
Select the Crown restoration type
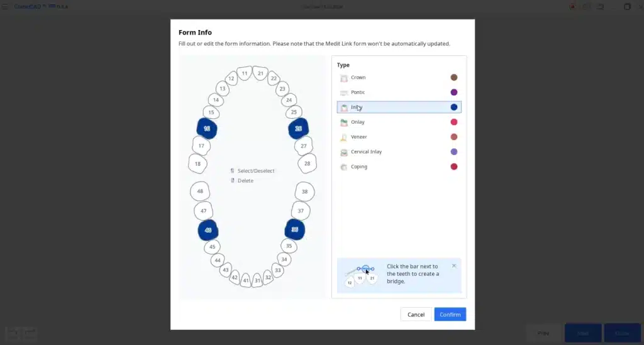point(399,77)
